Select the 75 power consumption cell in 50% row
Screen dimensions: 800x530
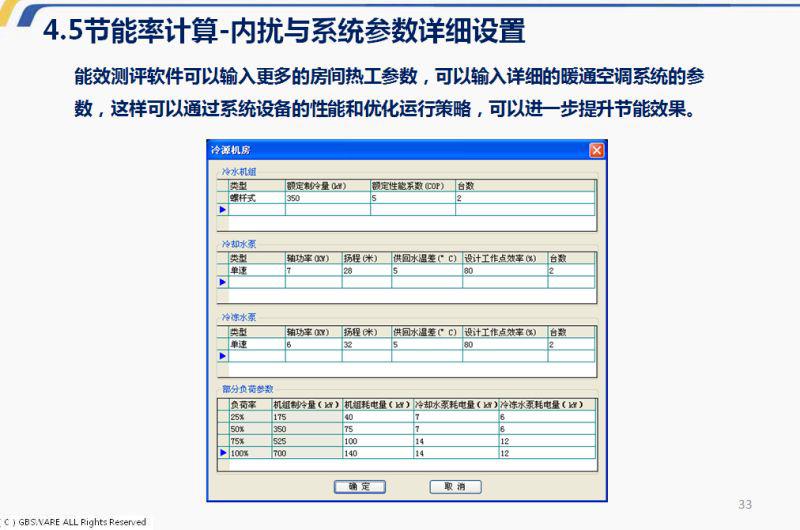click(378, 429)
